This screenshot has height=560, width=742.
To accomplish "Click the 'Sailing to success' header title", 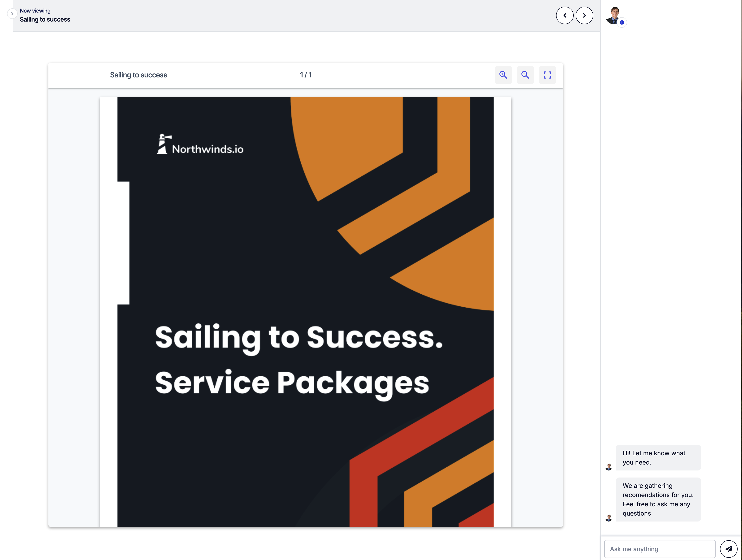I will click(x=45, y=19).
